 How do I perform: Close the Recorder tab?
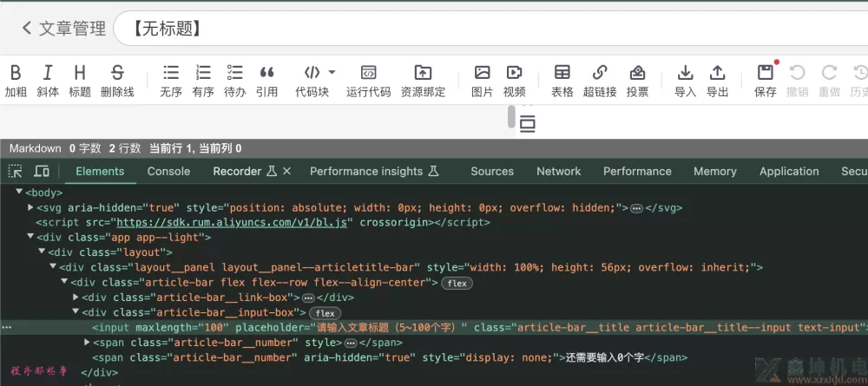[286, 172]
